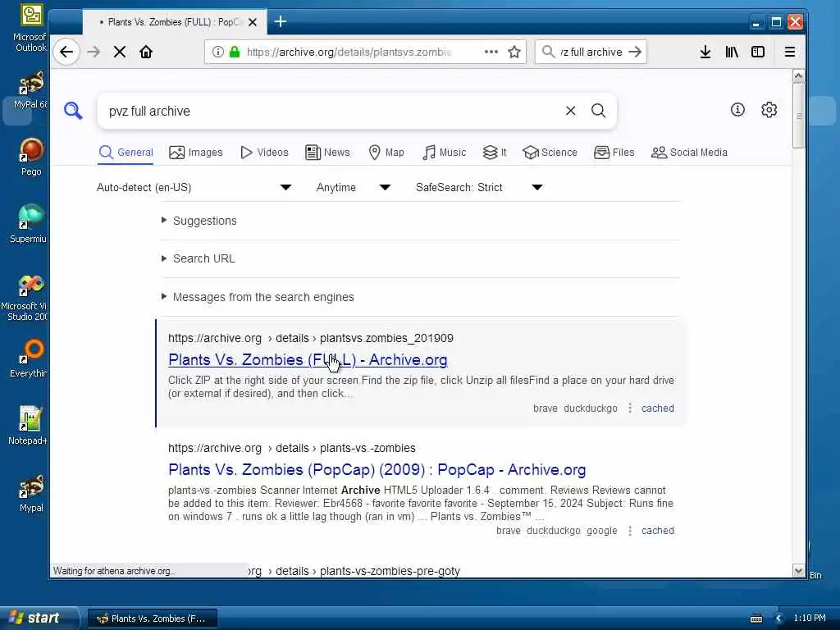This screenshot has height=630, width=840.
Task: Click the green padlock security icon
Action: tap(234, 52)
